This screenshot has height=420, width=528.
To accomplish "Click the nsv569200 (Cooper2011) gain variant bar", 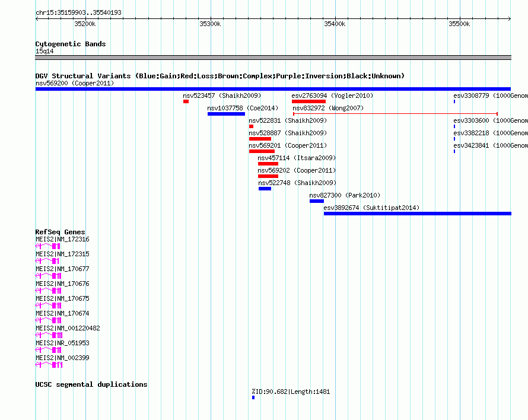I will pyautogui.click(x=273, y=89).
